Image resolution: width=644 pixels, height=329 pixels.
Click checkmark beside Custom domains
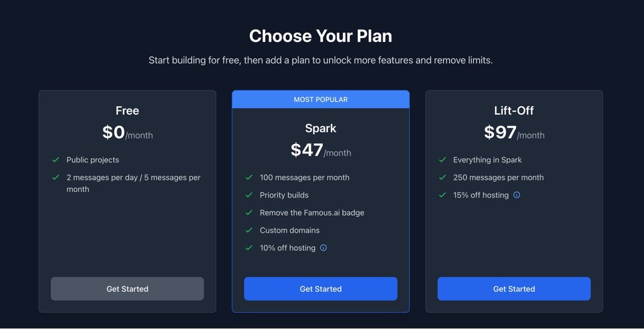(249, 230)
